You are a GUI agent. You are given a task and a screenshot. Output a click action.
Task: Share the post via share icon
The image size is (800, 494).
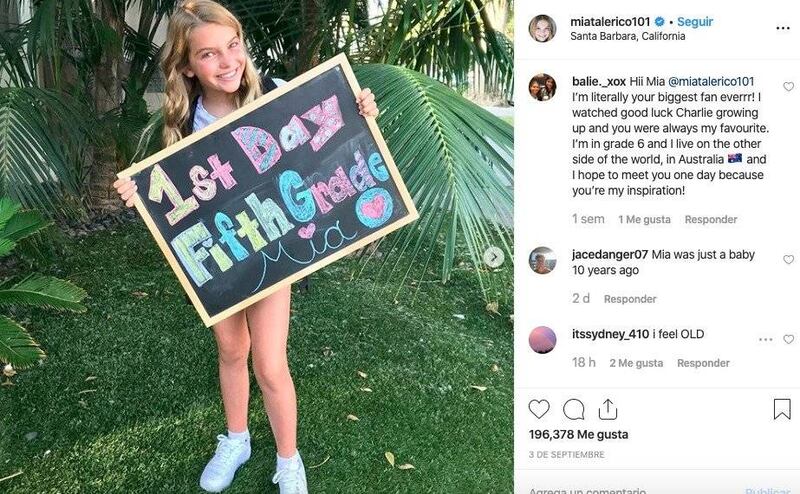(608, 409)
